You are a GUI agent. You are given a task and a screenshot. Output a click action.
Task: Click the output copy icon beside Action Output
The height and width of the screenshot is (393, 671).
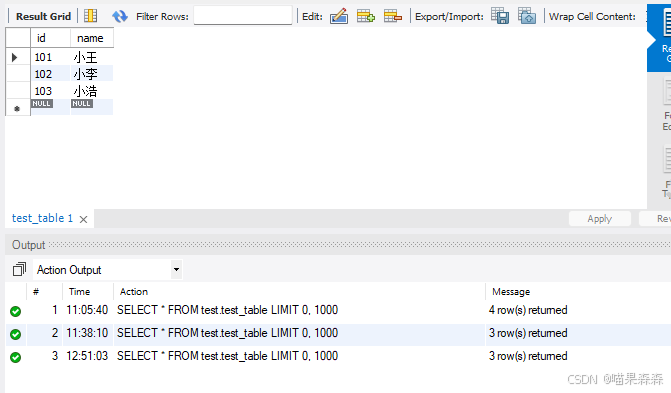[19, 269]
